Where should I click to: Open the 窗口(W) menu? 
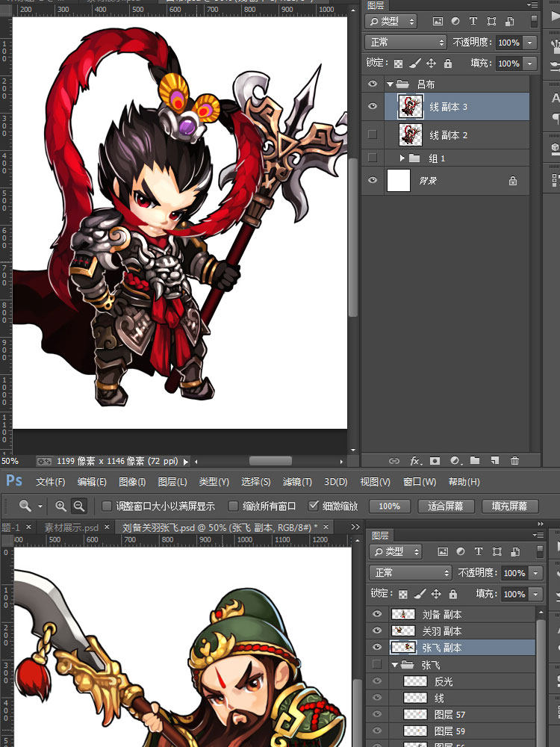tap(420, 482)
